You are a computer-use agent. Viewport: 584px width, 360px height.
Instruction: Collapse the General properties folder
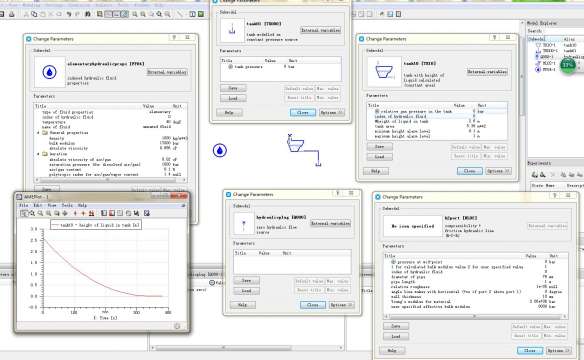point(38,133)
